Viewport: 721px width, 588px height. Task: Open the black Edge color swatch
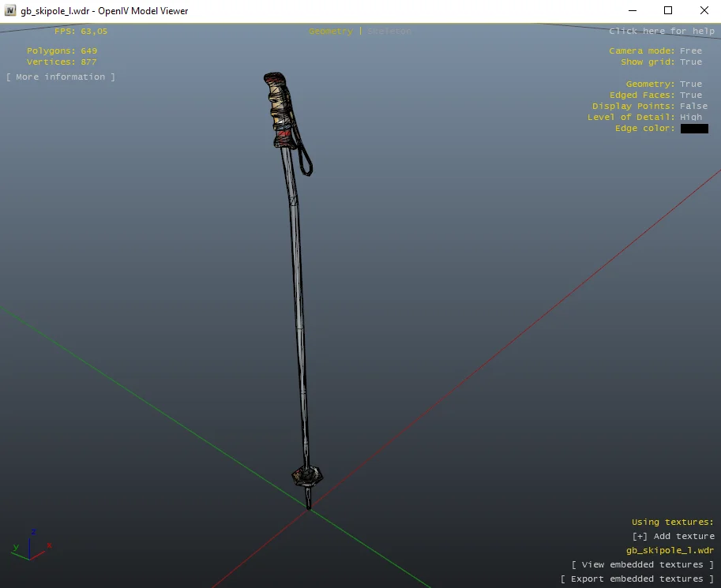tap(694, 129)
